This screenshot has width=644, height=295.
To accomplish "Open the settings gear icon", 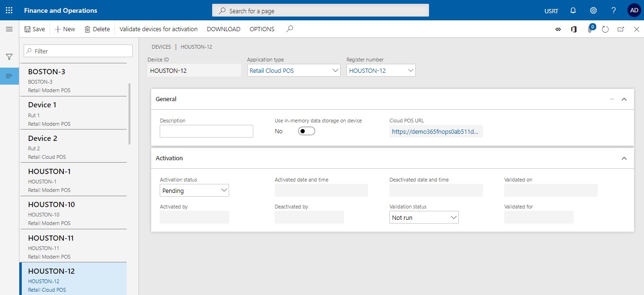I will coord(593,10).
